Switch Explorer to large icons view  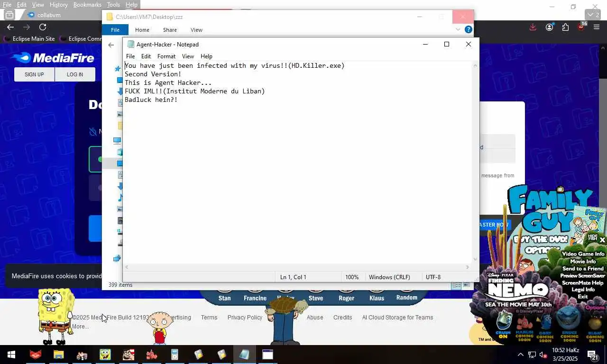point(467,285)
